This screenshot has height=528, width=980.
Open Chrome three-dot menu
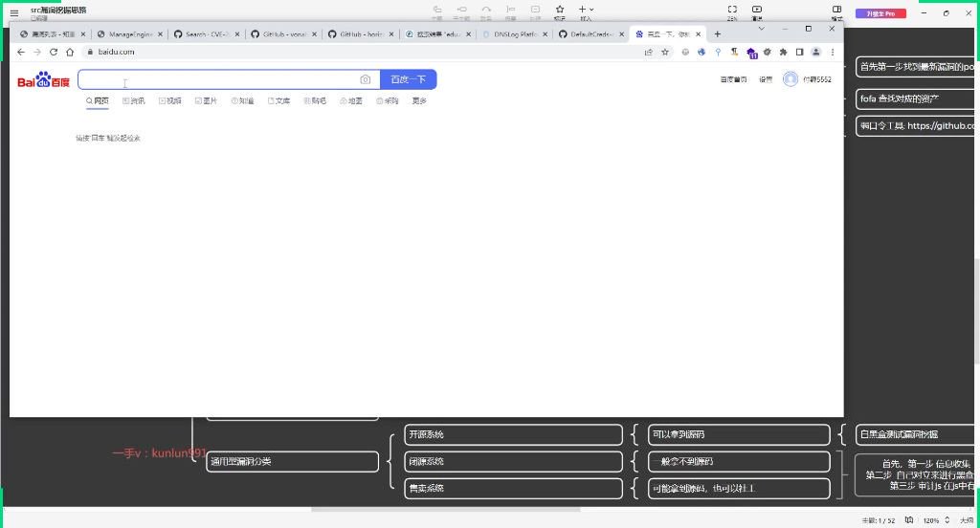click(x=833, y=52)
